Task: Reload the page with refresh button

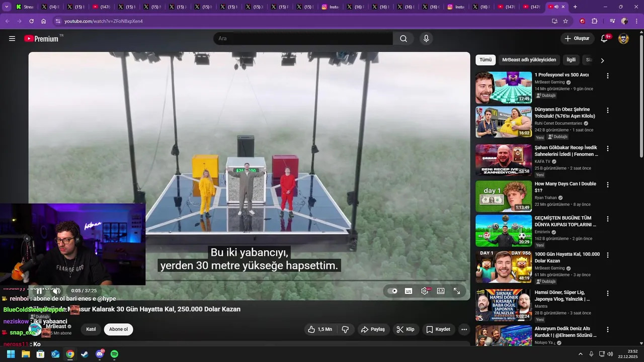Action: (x=31, y=21)
